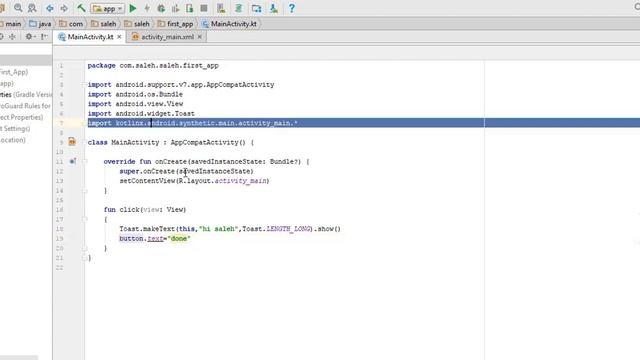Start debugging with the bug icon
Screen dimensions: 640x360
pos(161,8)
